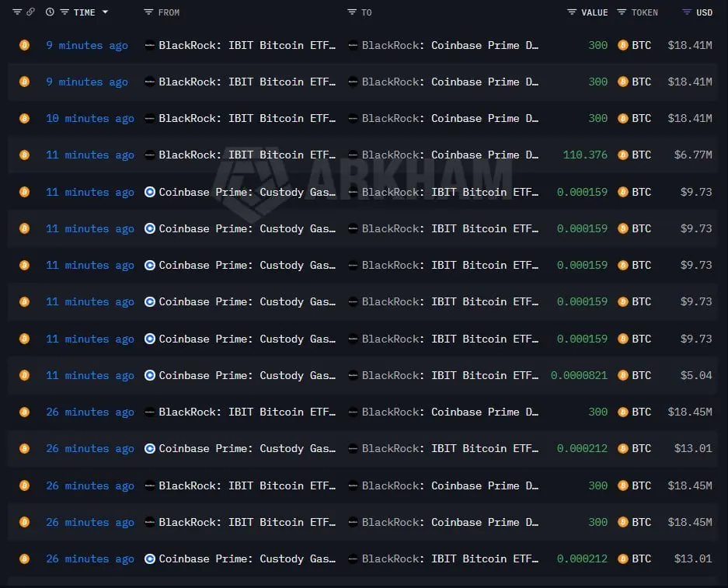
Task: Click Bitcoin chain icon in the 110.376 row
Action: [x=25, y=155]
